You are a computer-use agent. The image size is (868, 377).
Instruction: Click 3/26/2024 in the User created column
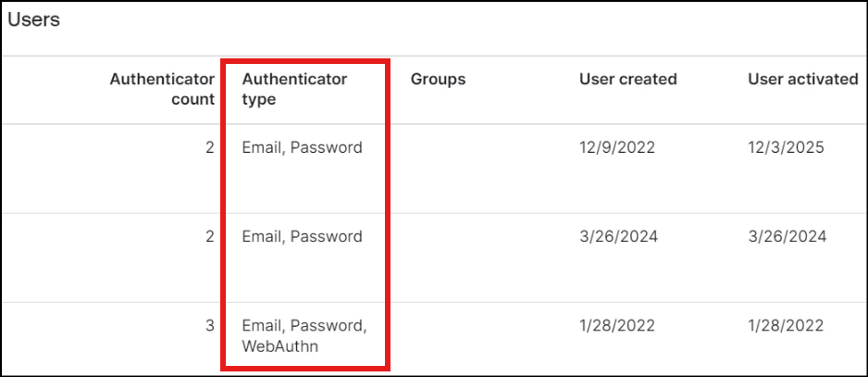618,236
